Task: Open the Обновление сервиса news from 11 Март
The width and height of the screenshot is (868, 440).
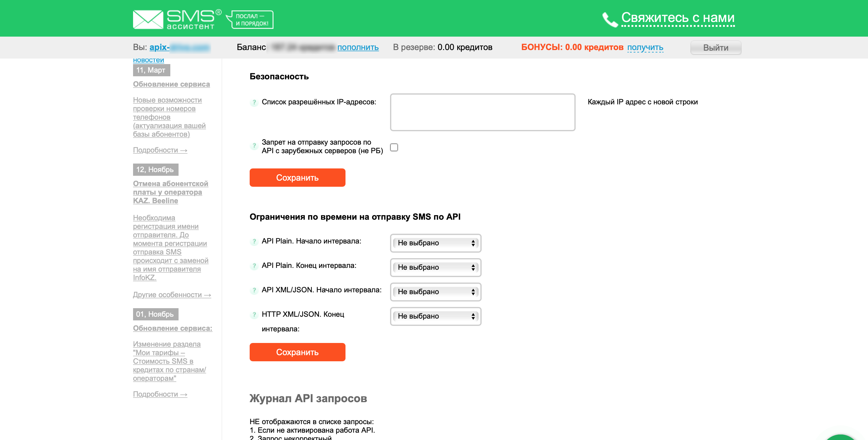Action: (x=171, y=84)
